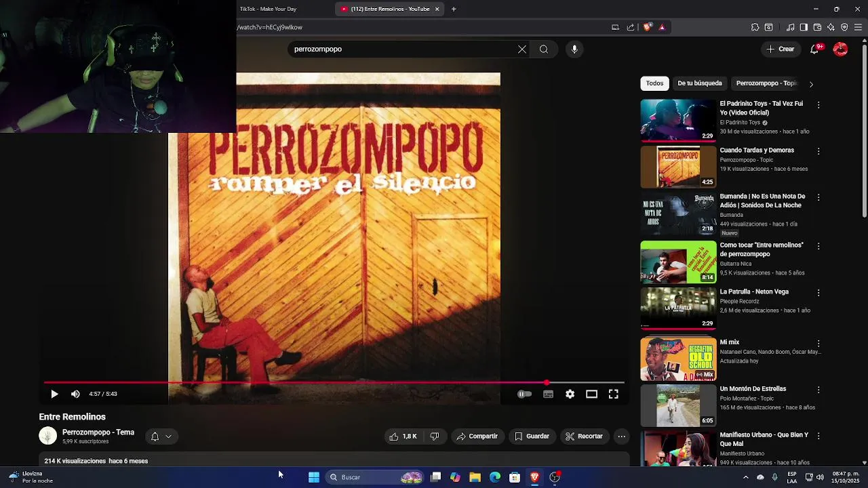This screenshot has height=488, width=868.
Task: Open options for Un Montón De Estrellas
Action: click(818, 390)
